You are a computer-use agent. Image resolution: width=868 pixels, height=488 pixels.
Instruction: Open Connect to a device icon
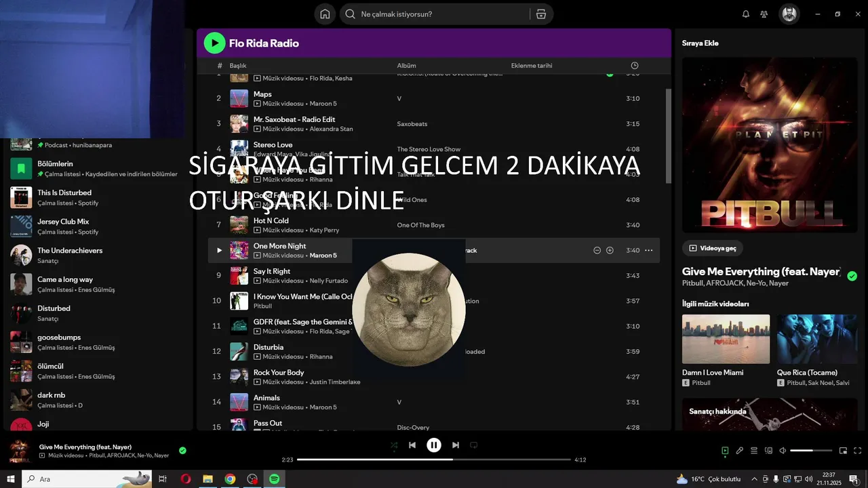point(768,450)
